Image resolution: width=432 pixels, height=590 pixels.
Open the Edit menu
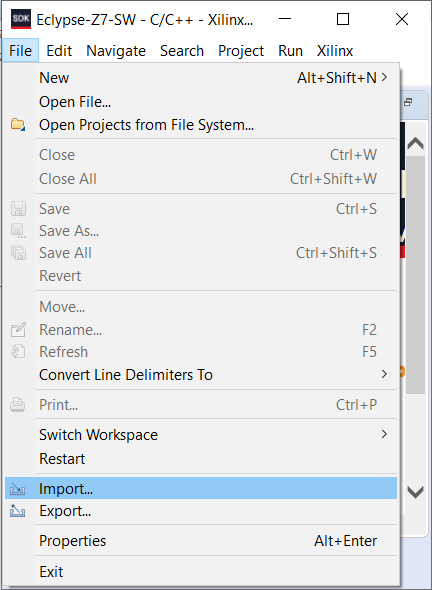coord(59,50)
